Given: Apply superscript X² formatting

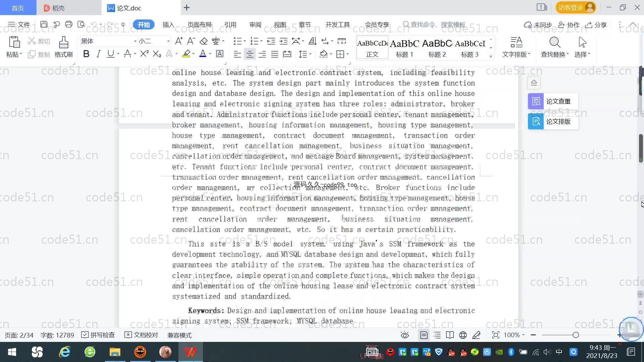Looking at the screenshot, I should pos(144,54).
